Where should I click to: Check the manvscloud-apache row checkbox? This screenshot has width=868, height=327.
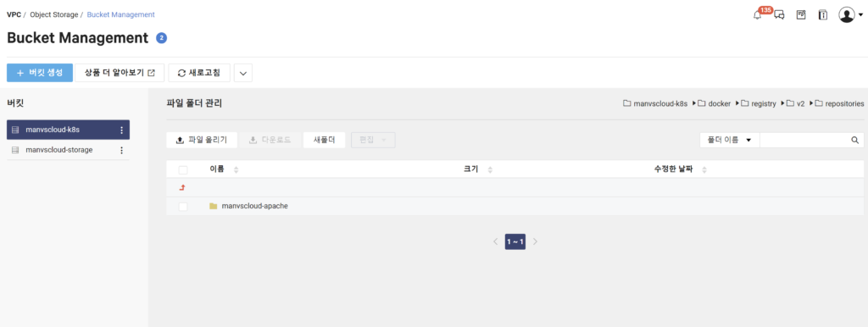point(183,207)
